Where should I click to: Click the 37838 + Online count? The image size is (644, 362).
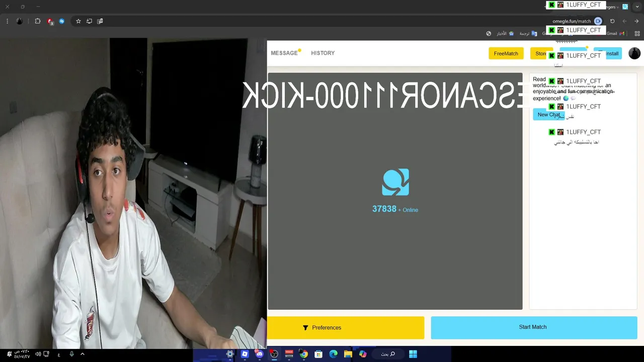pos(395,209)
